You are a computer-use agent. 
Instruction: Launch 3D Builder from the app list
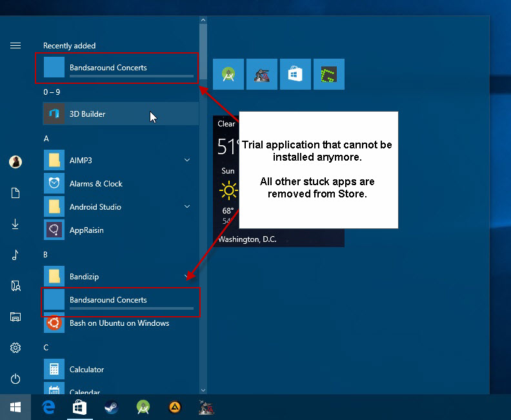click(121, 114)
